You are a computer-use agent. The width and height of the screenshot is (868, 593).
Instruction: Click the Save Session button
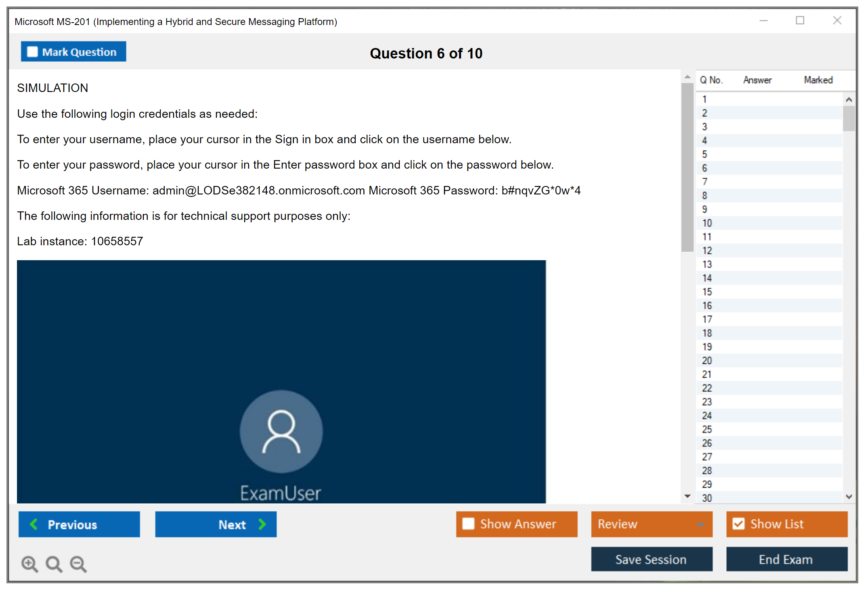[651, 559]
